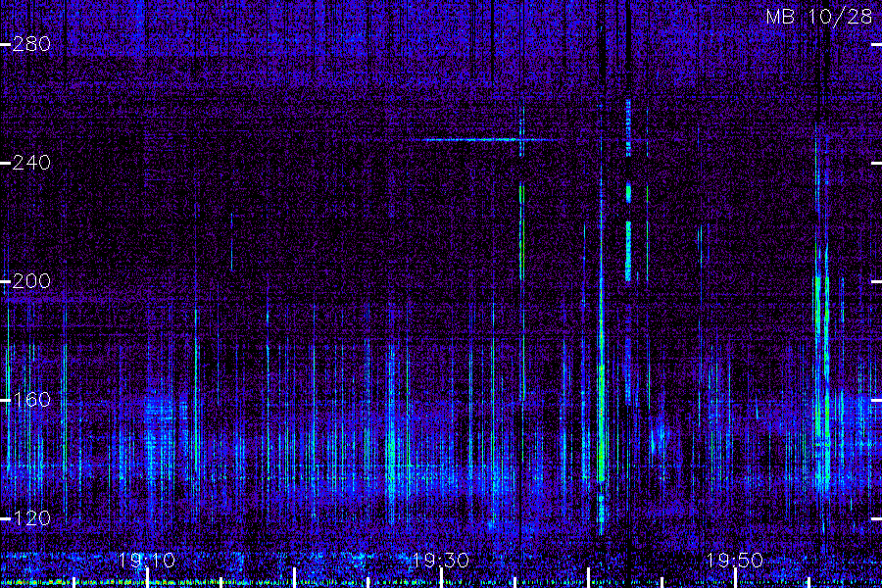The width and height of the screenshot is (882, 588).
Task: Click the MB 10/28 label
Action: click(819, 17)
